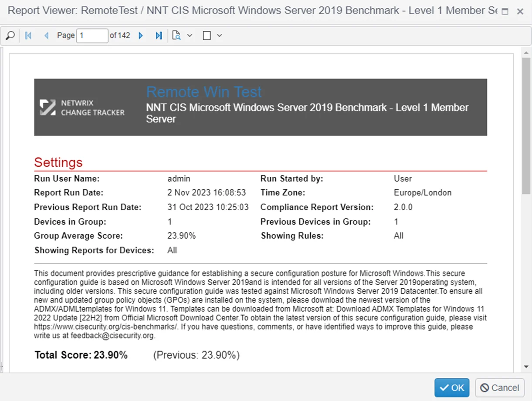Viewport: 532px width, 401px height.
Task: Jump to the last report page
Action: tap(159, 36)
